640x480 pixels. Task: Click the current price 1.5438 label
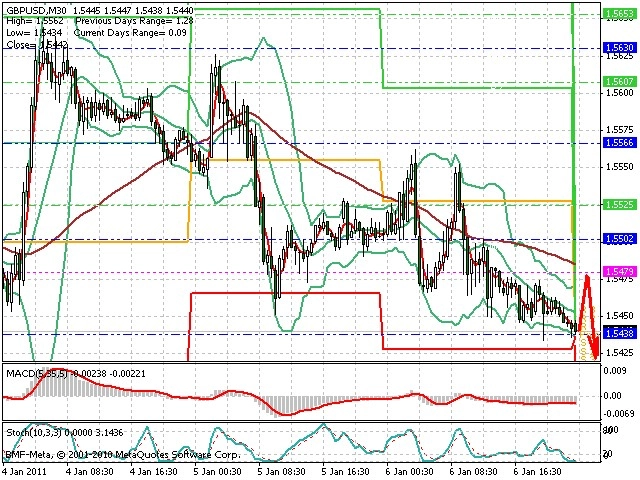coord(619,333)
